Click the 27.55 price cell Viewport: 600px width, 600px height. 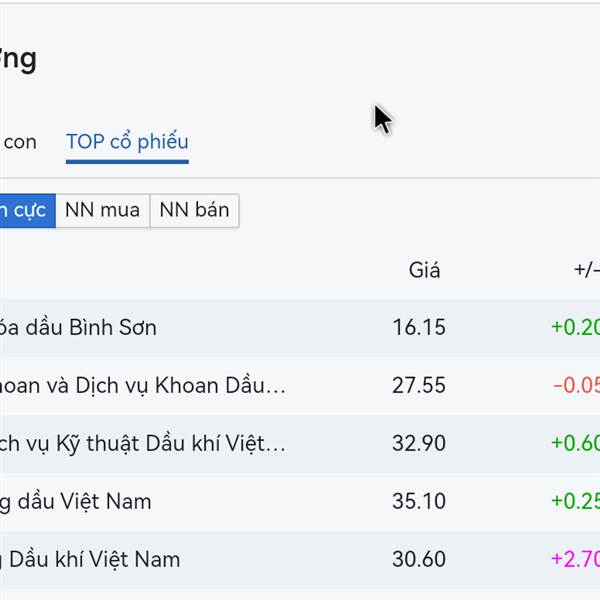pyautogui.click(x=419, y=386)
